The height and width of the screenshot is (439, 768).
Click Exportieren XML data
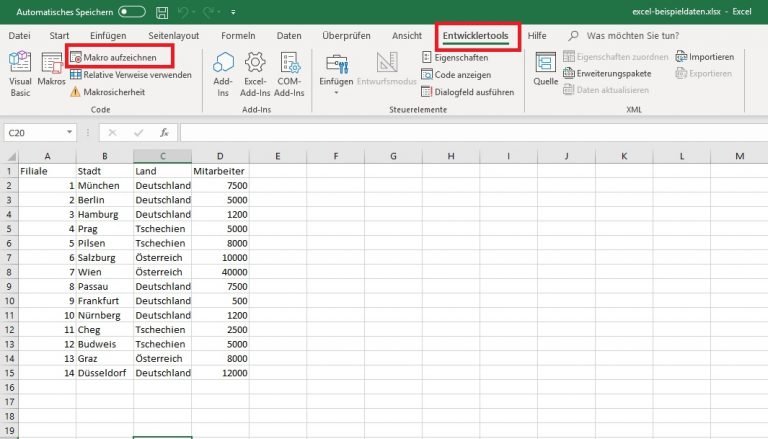[704, 73]
